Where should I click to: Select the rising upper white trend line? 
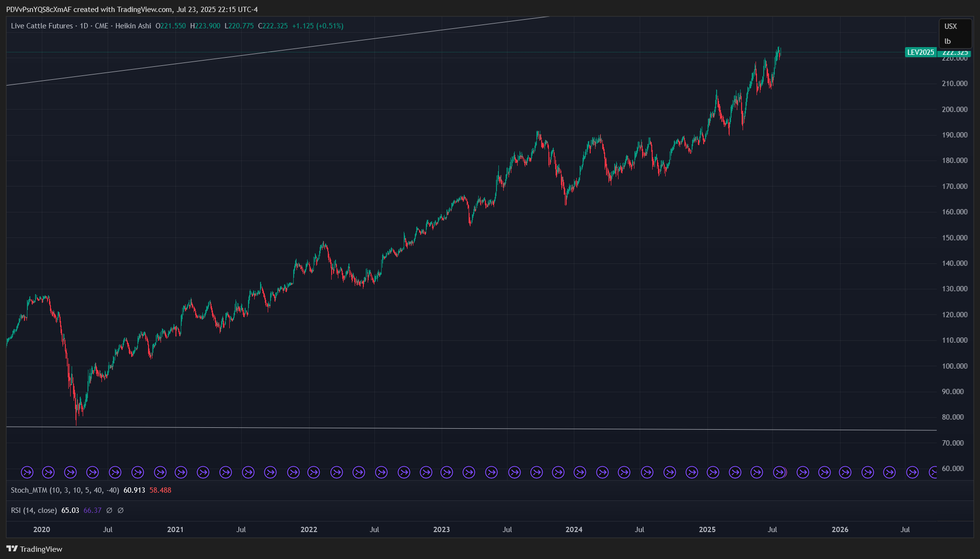[277, 51]
